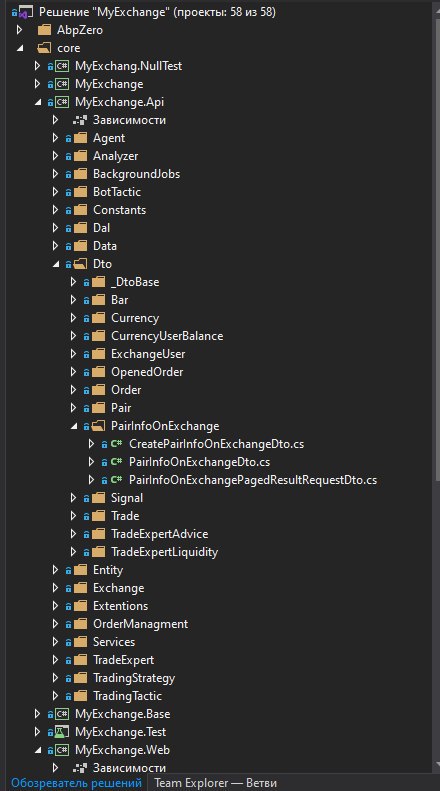Click the MyExchange.Api Зависимости dependencies icon
The height and width of the screenshot is (791, 440).
tap(80, 120)
